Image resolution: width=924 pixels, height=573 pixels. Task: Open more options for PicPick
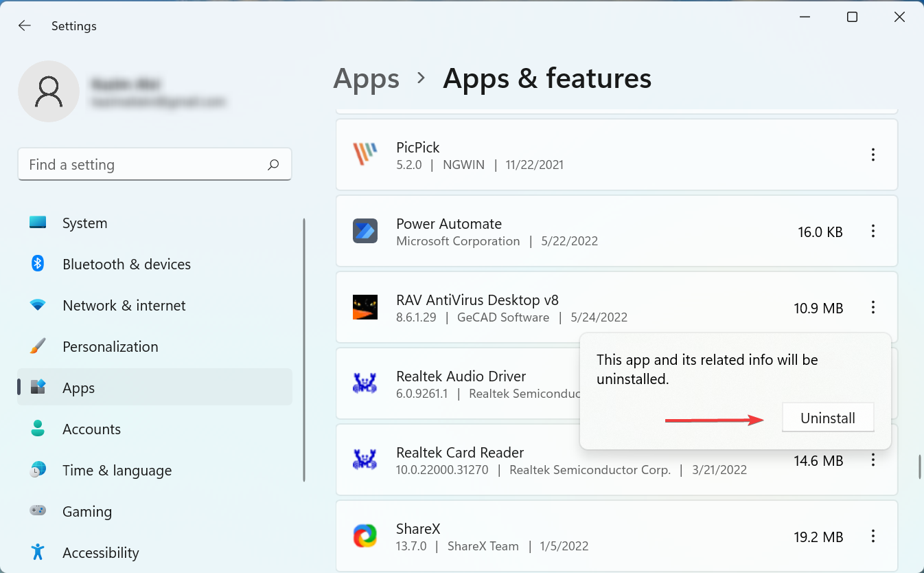tap(873, 155)
